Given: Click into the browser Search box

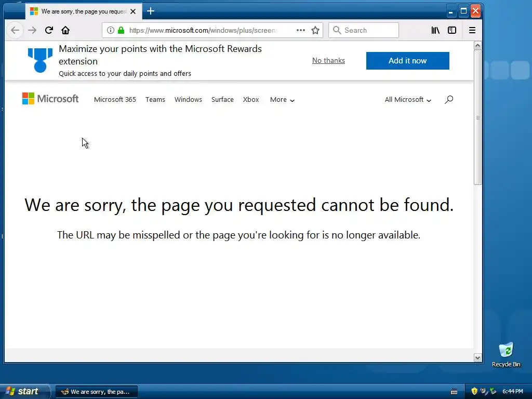Looking at the screenshot, I should coord(364,30).
